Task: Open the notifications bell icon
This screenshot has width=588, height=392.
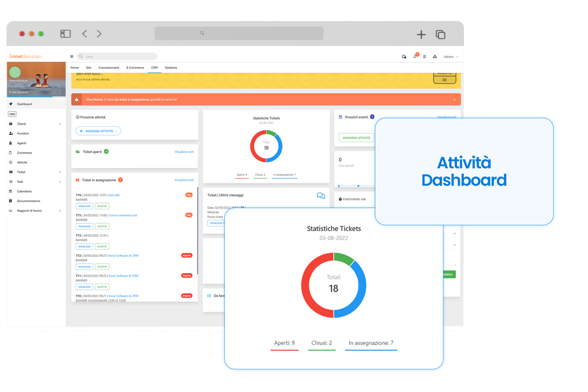Action: [415, 56]
